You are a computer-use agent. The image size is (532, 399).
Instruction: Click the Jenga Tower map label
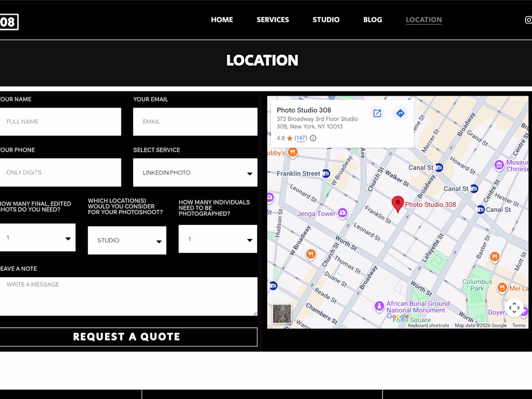pos(316,213)
